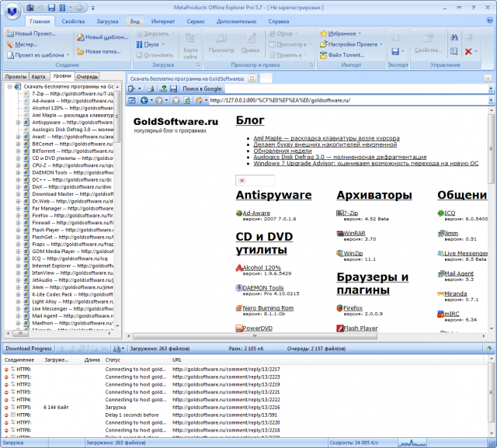Click the Экспорт floppy disk icon

pos(395,51)
